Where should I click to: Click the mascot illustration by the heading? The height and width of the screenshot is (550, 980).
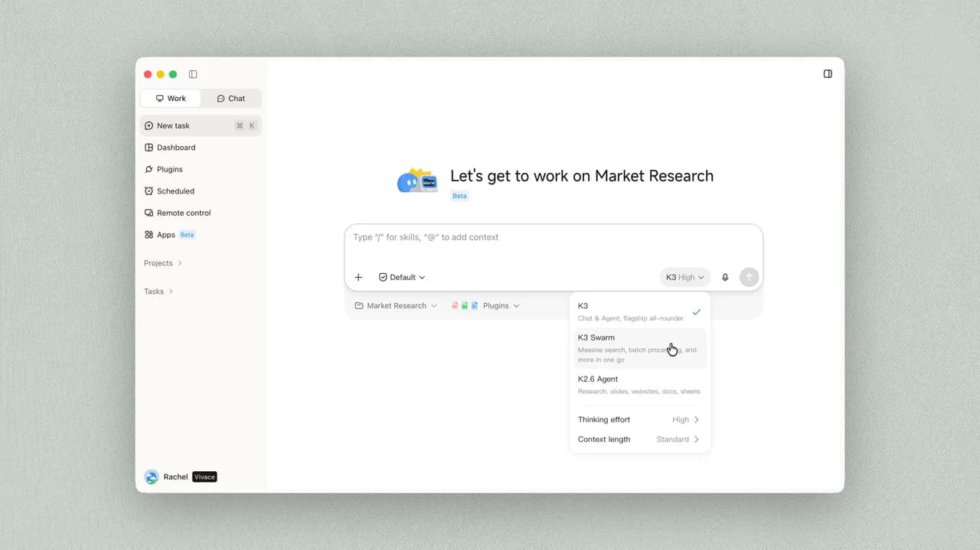[417, 181]
